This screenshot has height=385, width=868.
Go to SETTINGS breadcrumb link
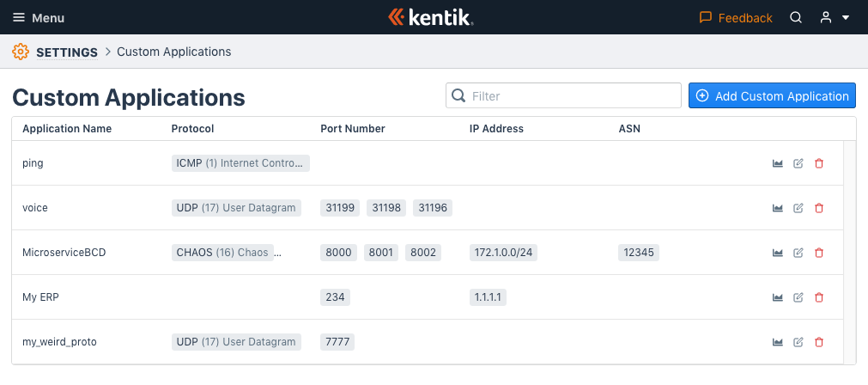[x=67, y=52]
